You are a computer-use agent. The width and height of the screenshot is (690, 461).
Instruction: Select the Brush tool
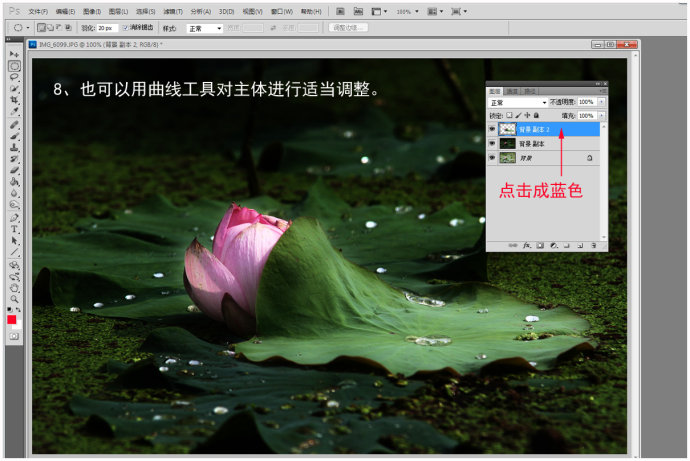click(14, 136)
